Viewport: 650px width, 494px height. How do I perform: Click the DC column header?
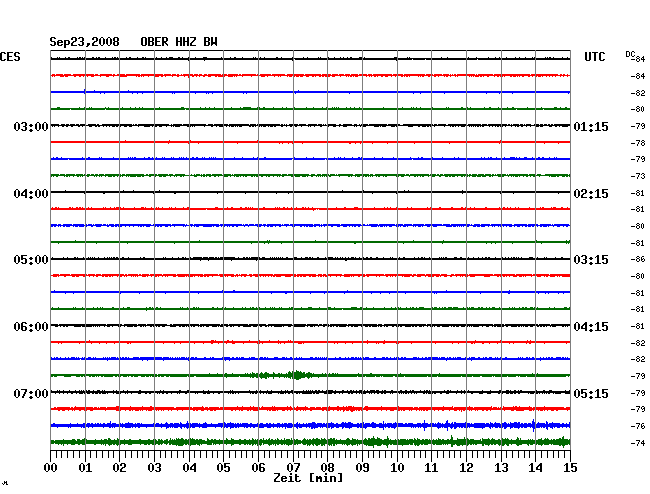[630, 54]
